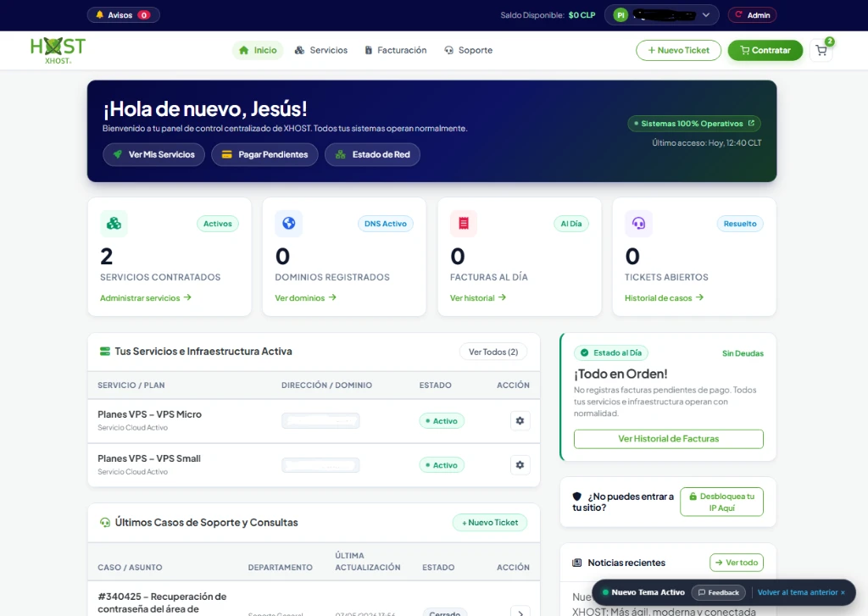
Task: Click the Facturas receipt icon
Action: point(464,224)
